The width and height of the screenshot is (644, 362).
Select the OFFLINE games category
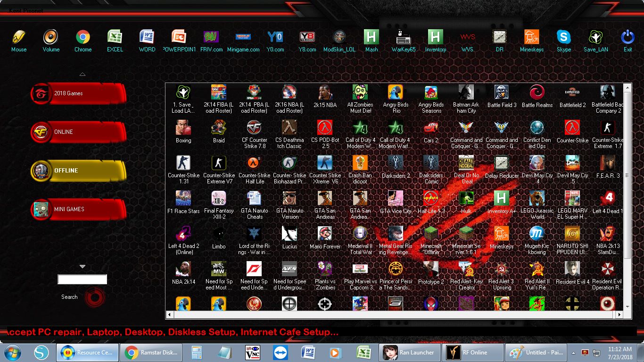pyautogui.click(x=78, y=171)
